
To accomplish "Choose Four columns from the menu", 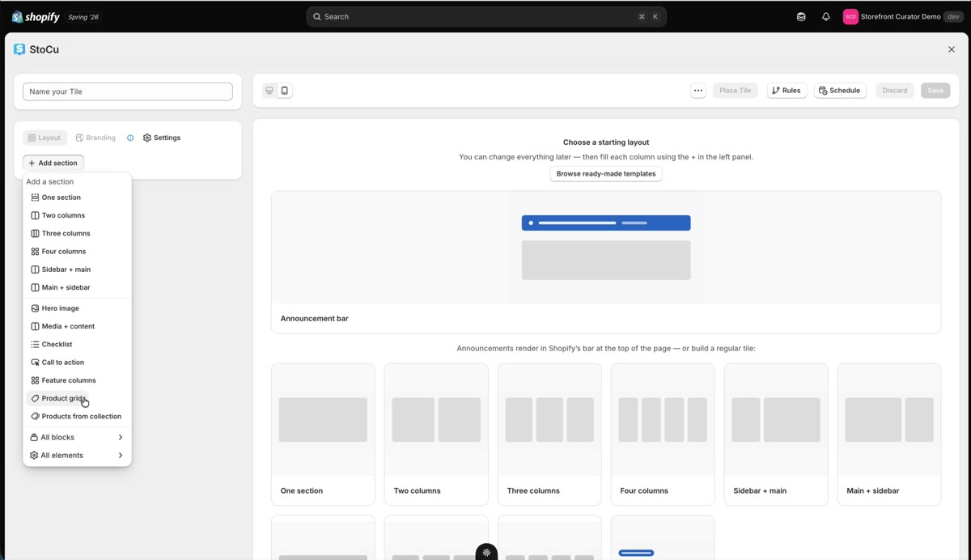I will pos(77,251).
